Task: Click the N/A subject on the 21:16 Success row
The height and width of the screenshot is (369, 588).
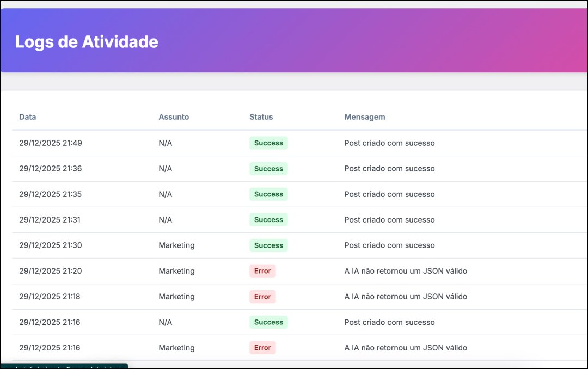Action: [x=164, y=322]
